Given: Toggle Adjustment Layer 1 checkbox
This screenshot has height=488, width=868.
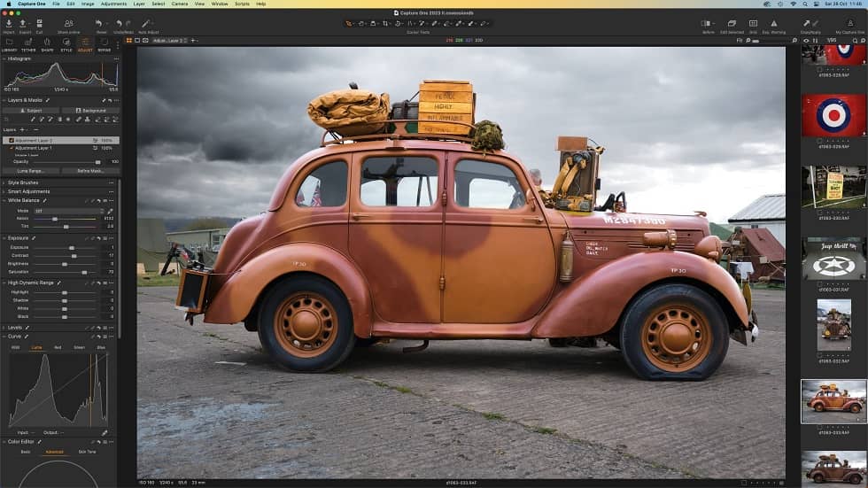Looking at the screenshot, I should pyautogui.click(x=11, y=148).
